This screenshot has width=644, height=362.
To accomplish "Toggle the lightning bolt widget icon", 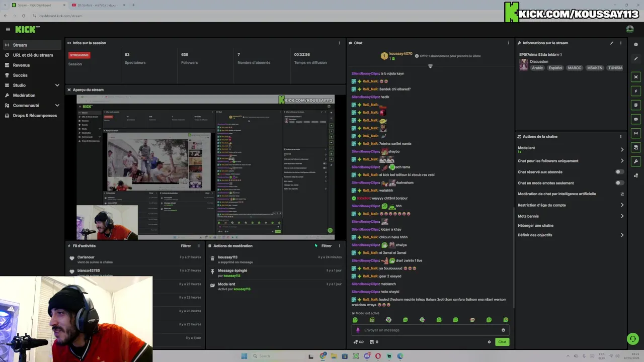I will pyautogui.click(x=636, y=91).
